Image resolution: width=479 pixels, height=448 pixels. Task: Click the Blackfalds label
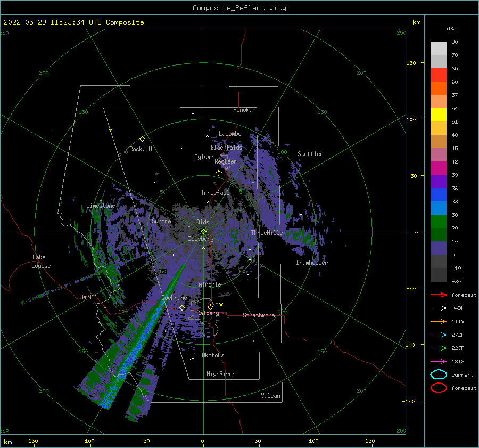226,148
